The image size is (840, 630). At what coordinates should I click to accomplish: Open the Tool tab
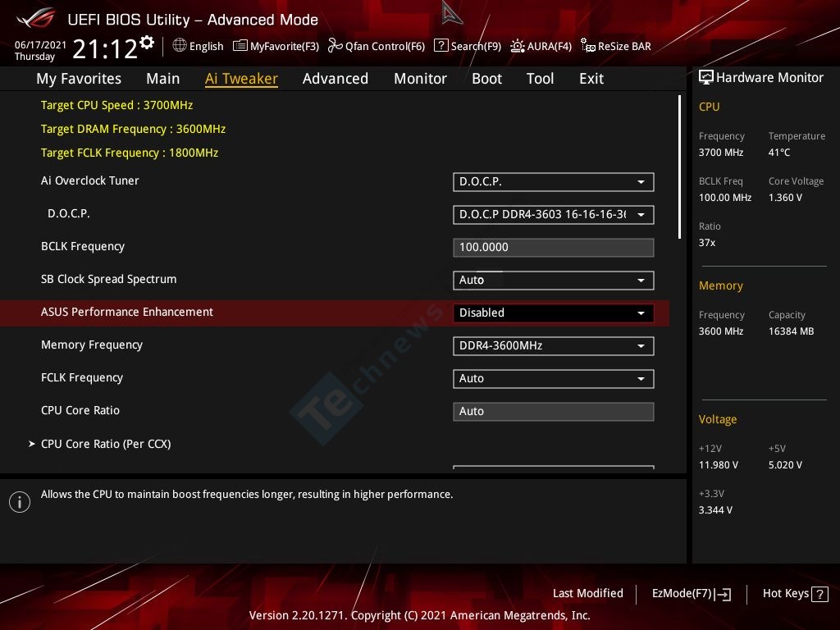coord(540,79)
